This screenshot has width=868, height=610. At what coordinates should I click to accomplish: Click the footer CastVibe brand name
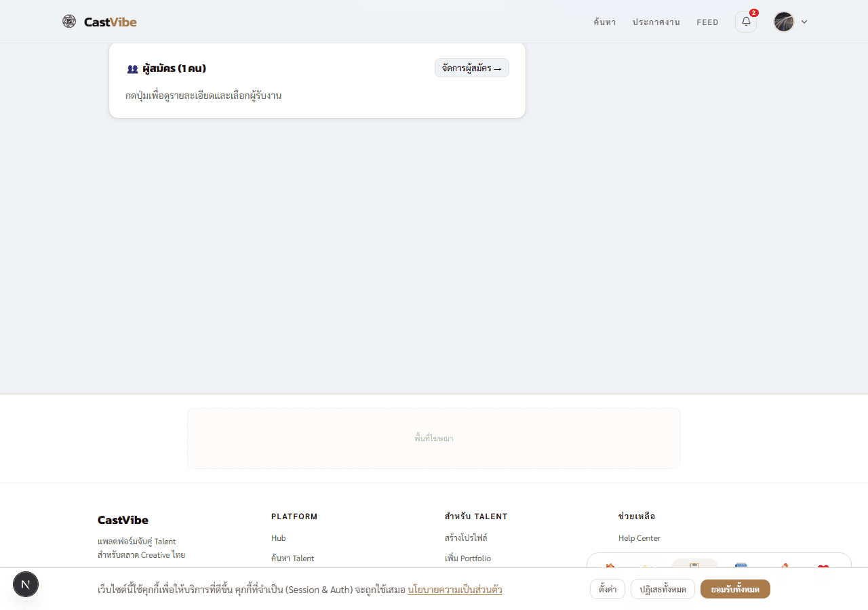click(x=123, y=520)
